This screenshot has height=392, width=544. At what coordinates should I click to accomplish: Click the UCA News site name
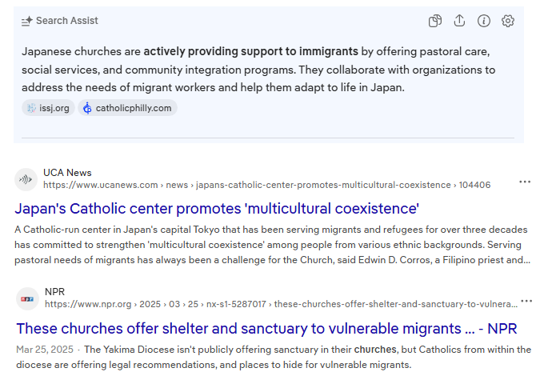(x=67, y=173)
